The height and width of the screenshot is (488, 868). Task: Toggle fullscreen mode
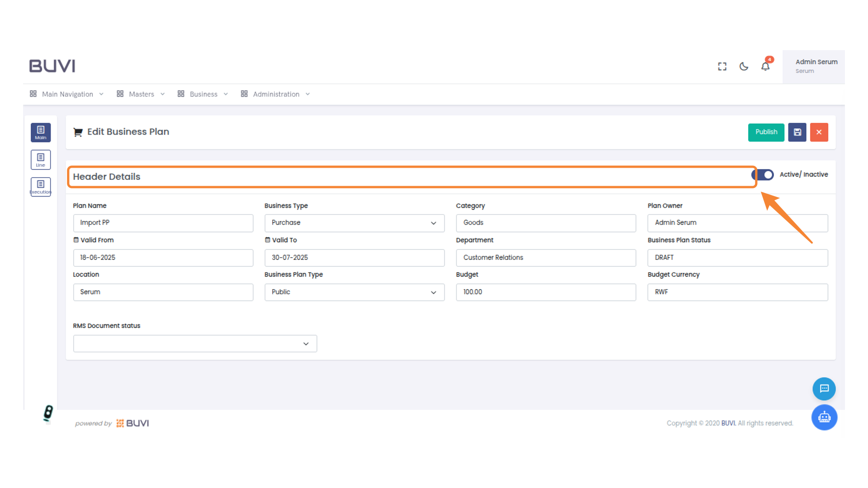pyautogui.click(x=722, y=66)
